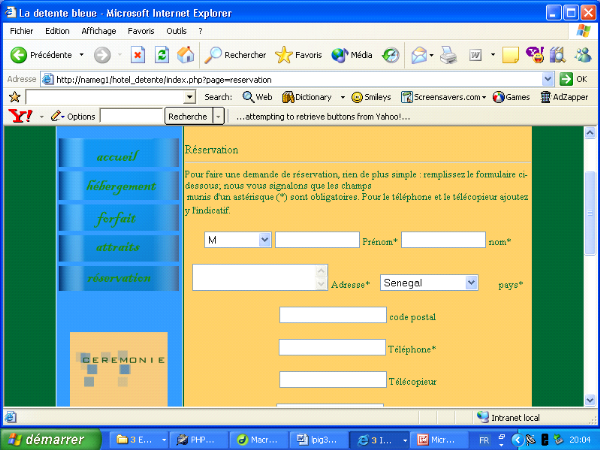
Task: Click in the Téléphone field
Action: pos(332,347)
